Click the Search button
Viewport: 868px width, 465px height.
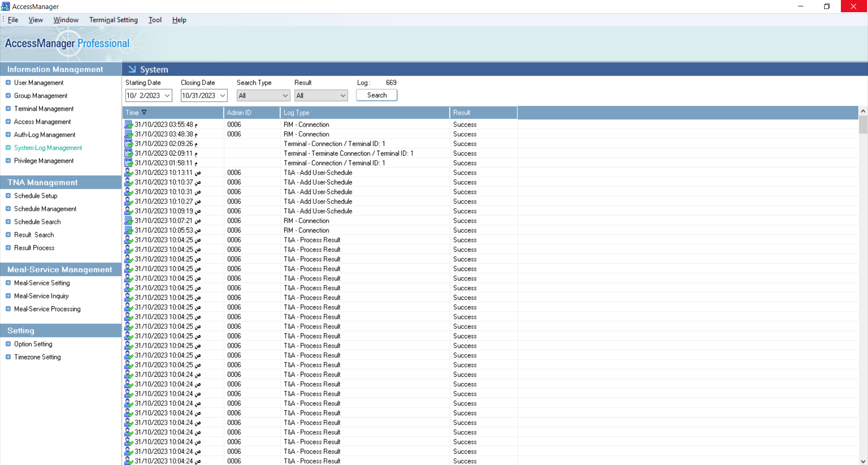tap(377, 95)
